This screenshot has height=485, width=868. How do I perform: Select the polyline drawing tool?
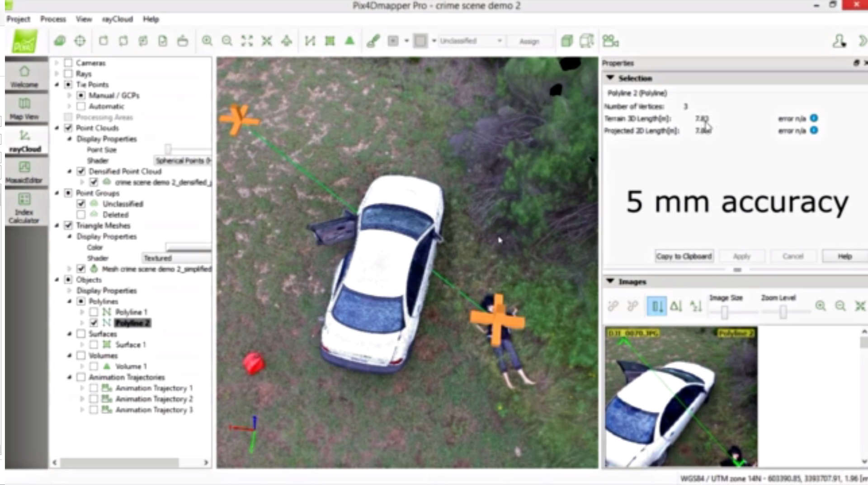[x=310, y=41]
